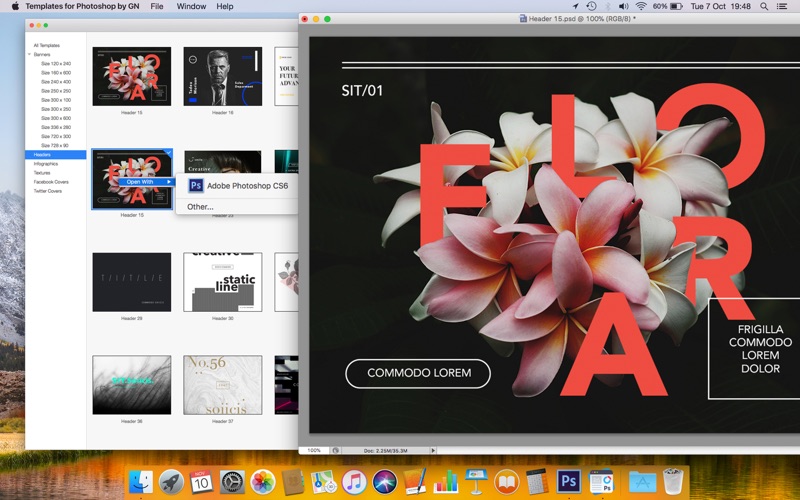Image resolution: width=800 pixels, height=500 pixels.
Task: Open Keynote podium icon in dock
Action: (476, 481)
